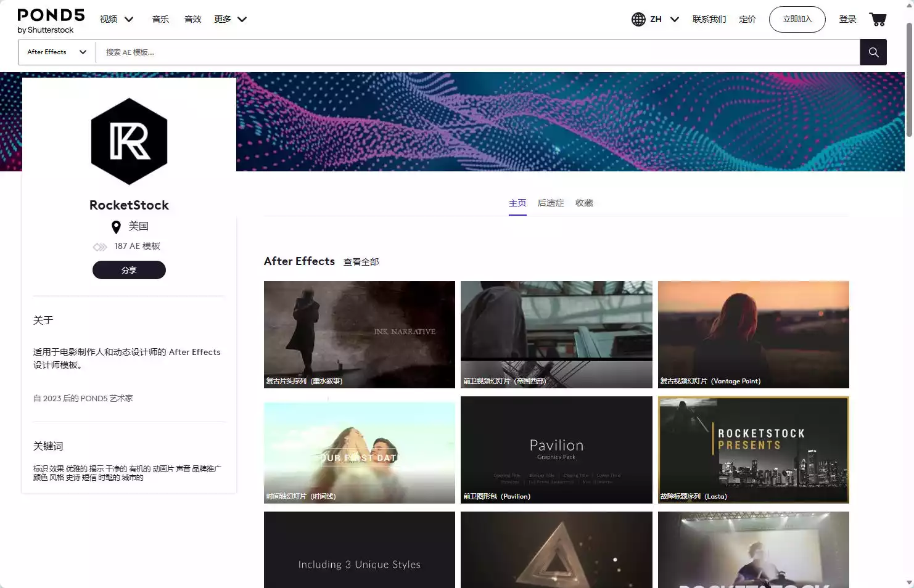The image size is (914, 588).
Task: Open the 视频 menu item
Action: tap(109, 20)
